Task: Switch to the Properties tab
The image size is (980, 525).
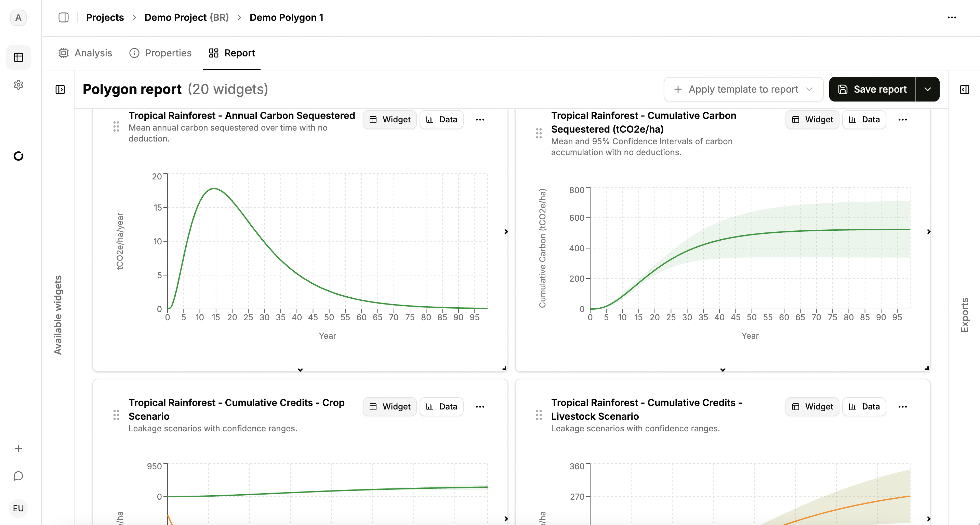Action: coord(161,53)
